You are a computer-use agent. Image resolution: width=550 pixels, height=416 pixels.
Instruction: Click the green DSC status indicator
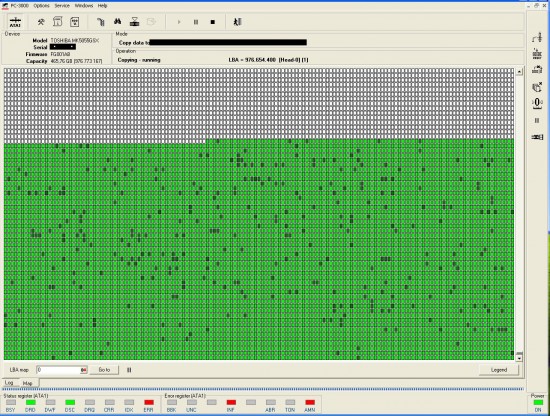point(70,402)
